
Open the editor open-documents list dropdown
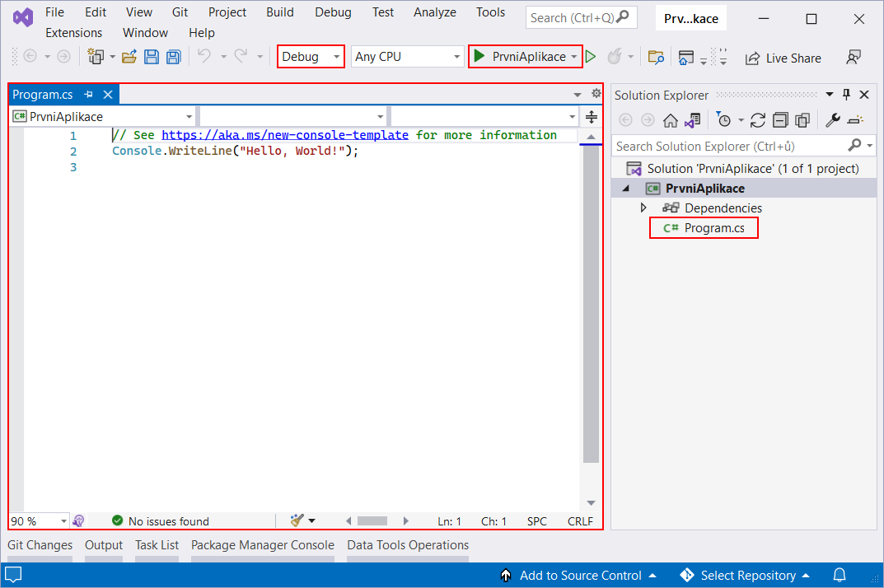[578, 94]
